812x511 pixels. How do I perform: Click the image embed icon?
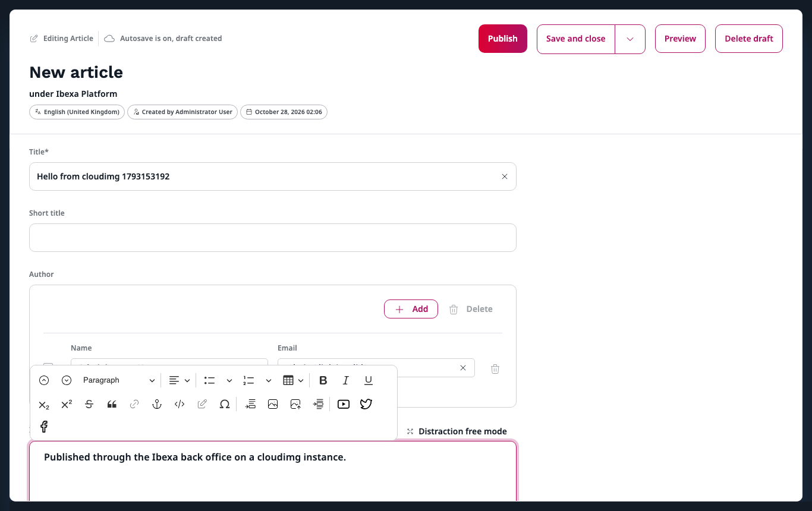point(273,404)
